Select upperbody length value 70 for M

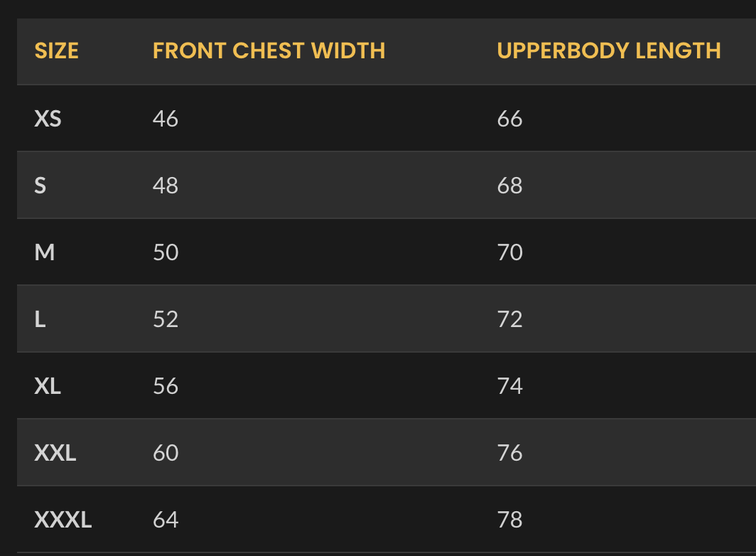[509, 252]
